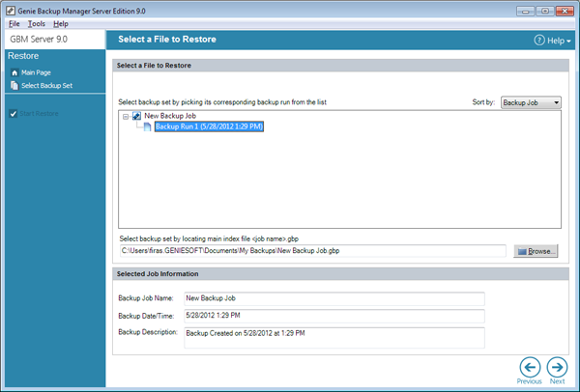The height and width of the screenshot is (392, 580).
Task: Open the File menu
Action: pyautogui.click(x=14, y=24)
